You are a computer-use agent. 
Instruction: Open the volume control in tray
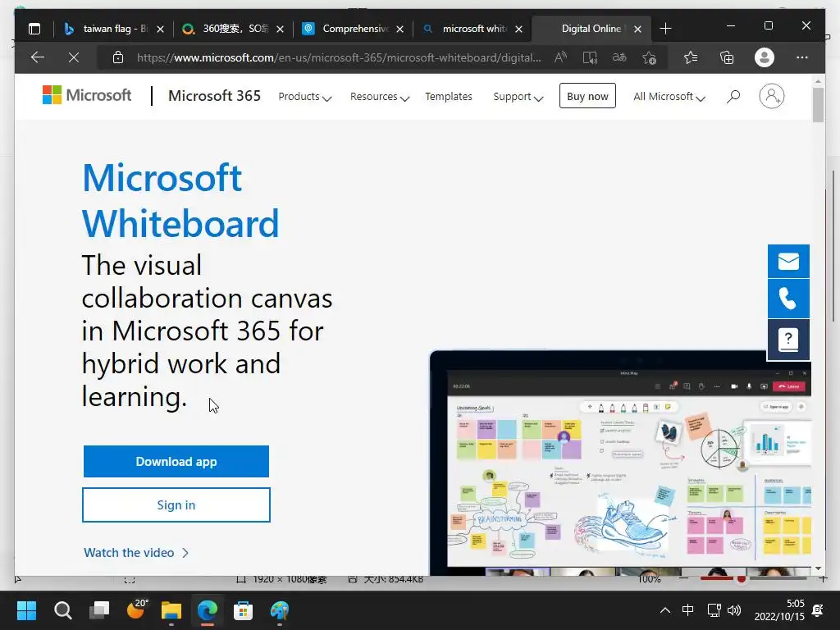click(x=734, y=610)
